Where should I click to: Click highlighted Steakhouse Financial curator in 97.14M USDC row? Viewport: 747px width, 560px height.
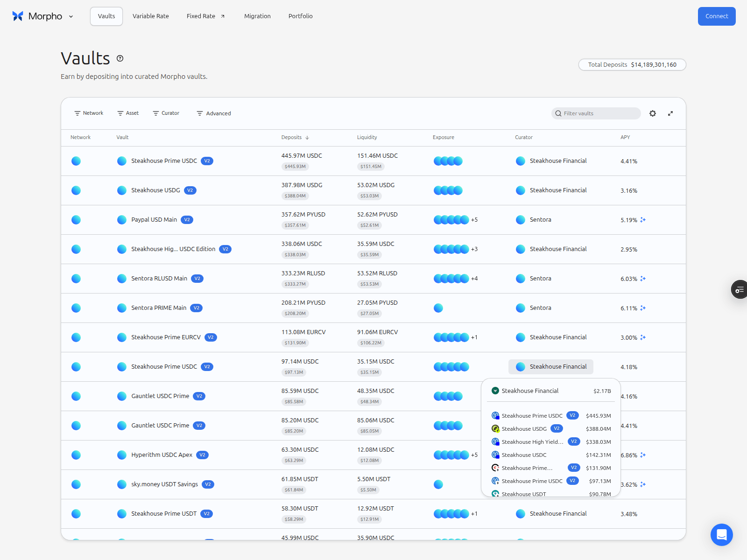(x=551, y=367)
